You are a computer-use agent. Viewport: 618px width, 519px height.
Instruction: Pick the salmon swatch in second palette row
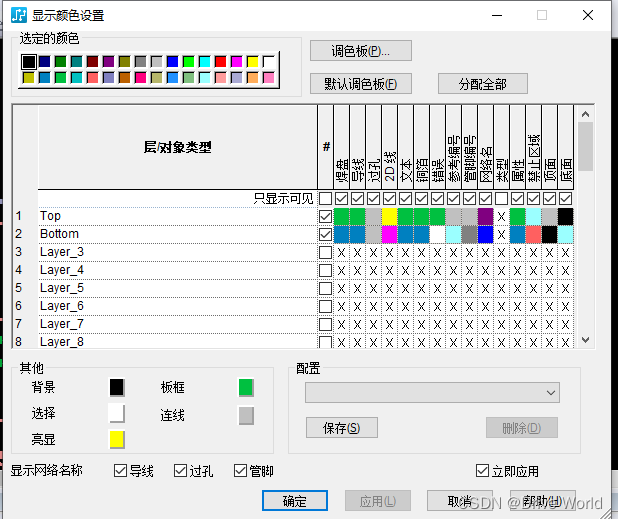93,77
